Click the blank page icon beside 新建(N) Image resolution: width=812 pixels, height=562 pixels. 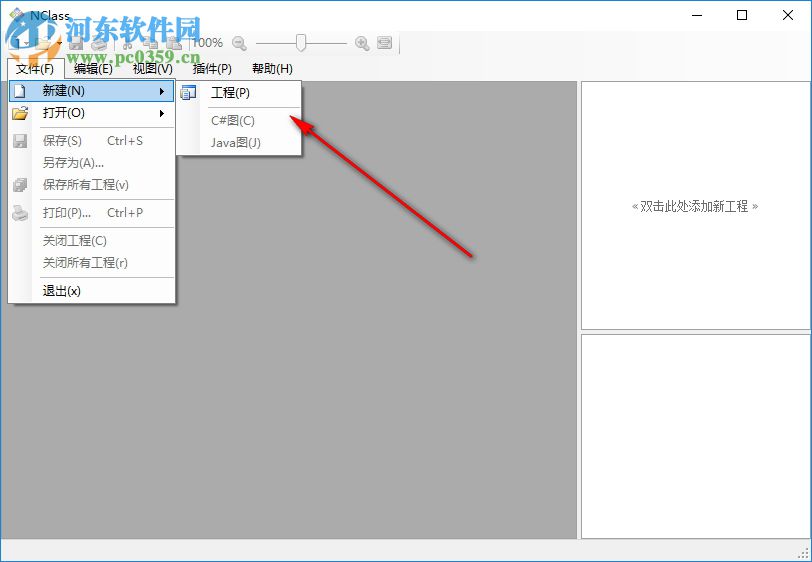[20, 91]
